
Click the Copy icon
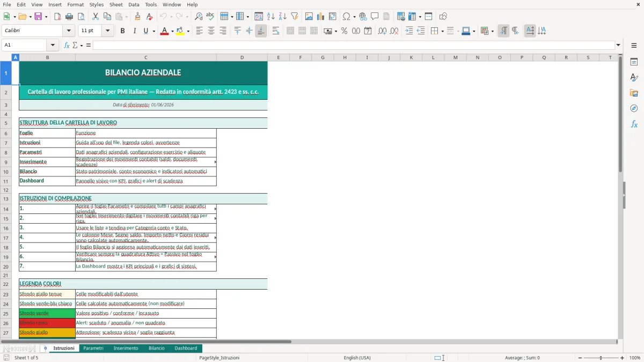click(x=107, y=17)
